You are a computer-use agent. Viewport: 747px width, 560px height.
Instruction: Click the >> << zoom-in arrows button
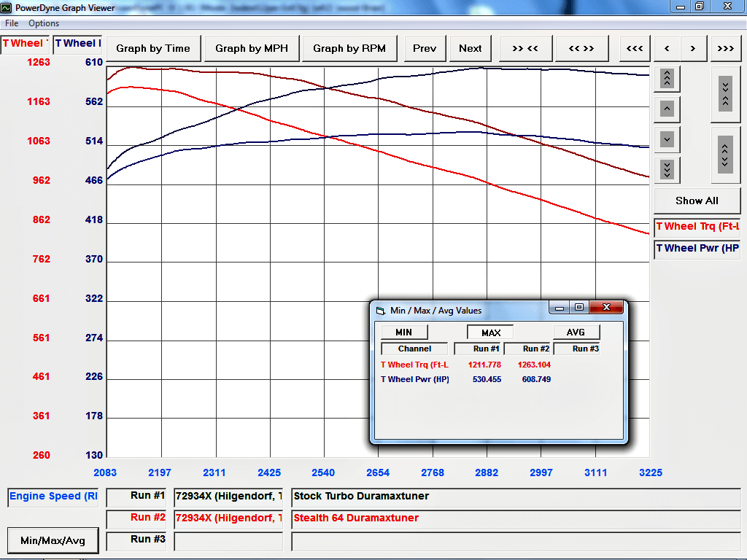(525, 49)
